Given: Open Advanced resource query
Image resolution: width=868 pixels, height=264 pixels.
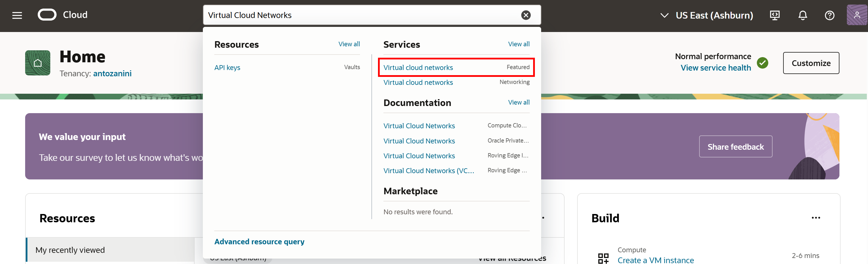Looking at the screenshot, I should click(x=259, y=242).
